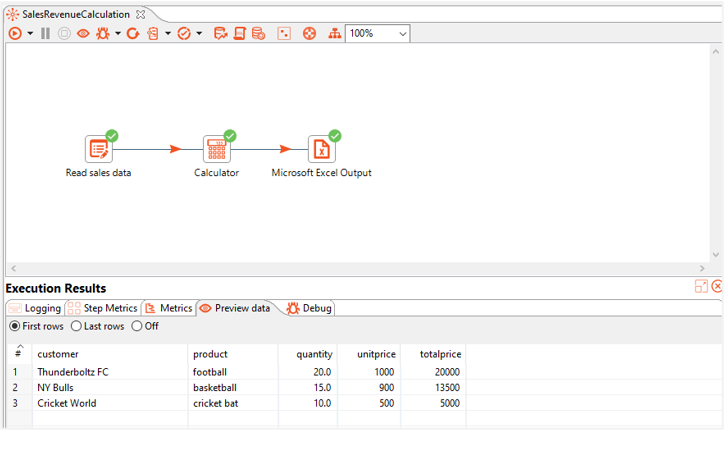Select the Calculator step icon
Screen dimensions: 727x451
pos(216,149)
